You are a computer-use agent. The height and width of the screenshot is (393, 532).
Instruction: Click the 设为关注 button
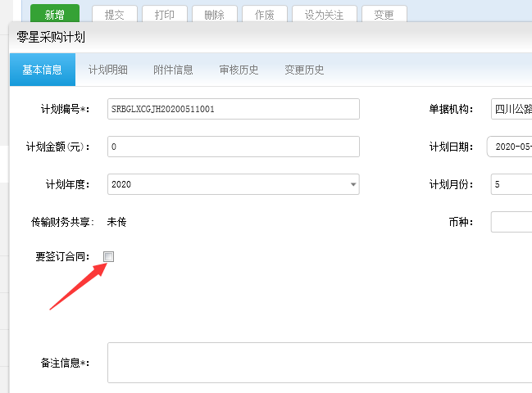pos(325,15)
